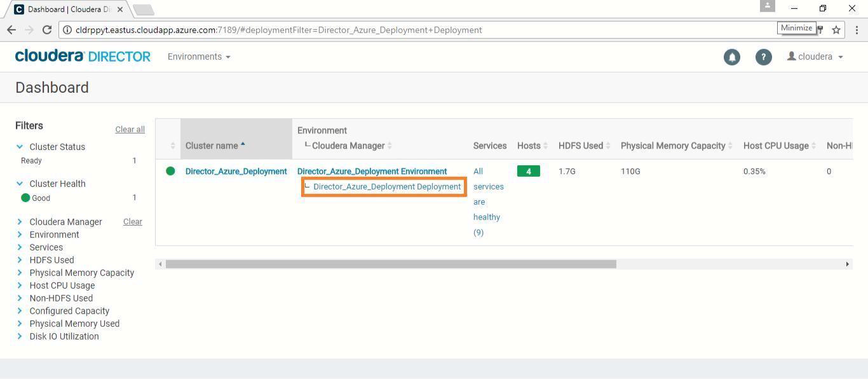Click the Cloudera Director logo

(83, 56)
